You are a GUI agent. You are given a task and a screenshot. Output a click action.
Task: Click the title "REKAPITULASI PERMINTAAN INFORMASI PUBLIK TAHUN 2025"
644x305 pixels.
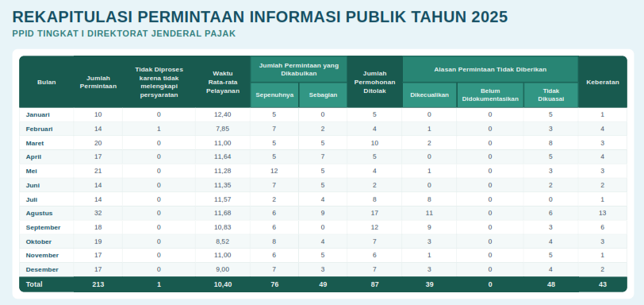[x=260, y=17]
